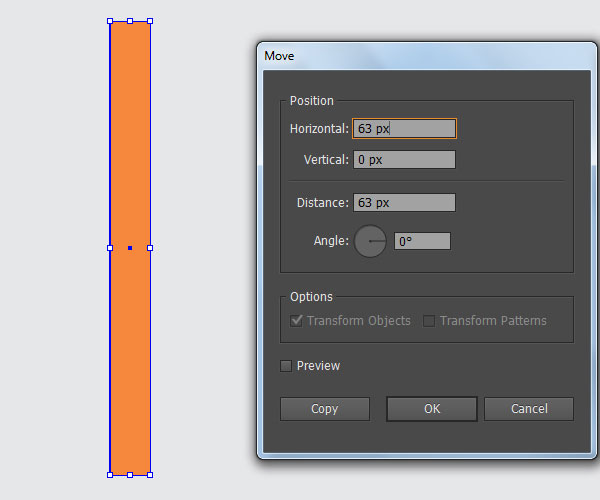The width and height of the screenshot is (600, 500).
Task: Click the middle-right selection handle
Action: (150, 248)
